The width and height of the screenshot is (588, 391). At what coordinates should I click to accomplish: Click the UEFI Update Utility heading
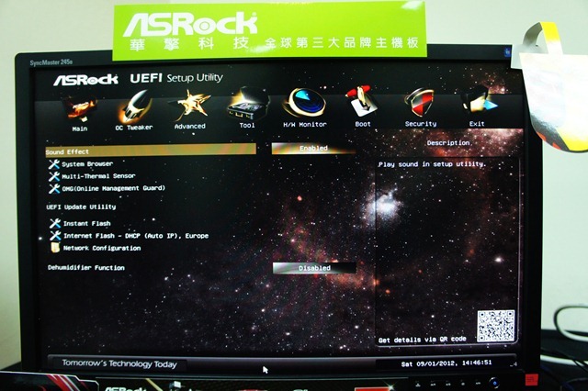coord(81,207)
